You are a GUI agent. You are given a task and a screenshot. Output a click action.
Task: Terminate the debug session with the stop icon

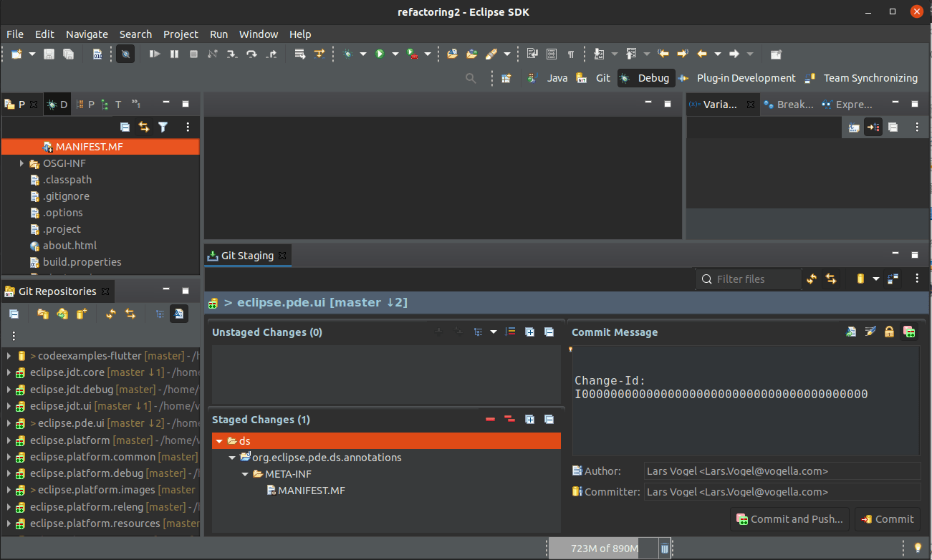click(193, 54)
